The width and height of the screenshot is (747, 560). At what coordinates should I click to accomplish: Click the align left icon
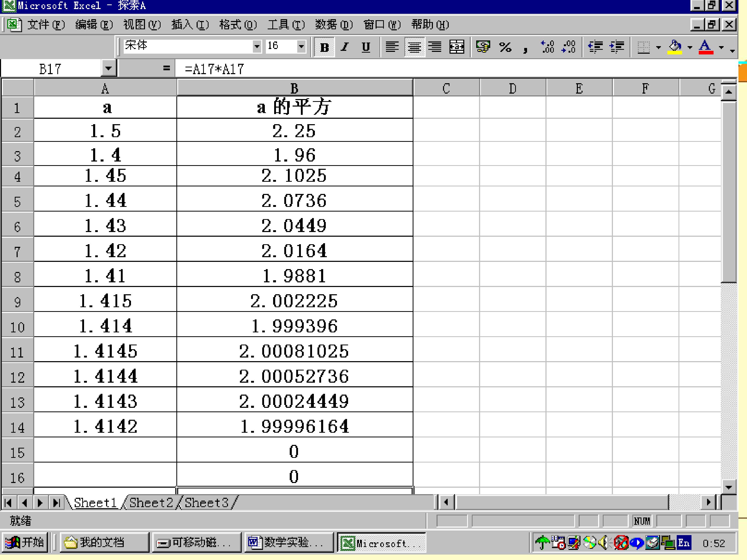(x=392, y=47)
